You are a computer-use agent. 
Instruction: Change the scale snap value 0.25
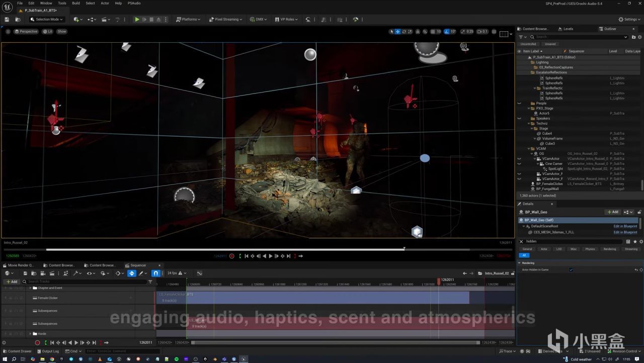coord(470,31)
